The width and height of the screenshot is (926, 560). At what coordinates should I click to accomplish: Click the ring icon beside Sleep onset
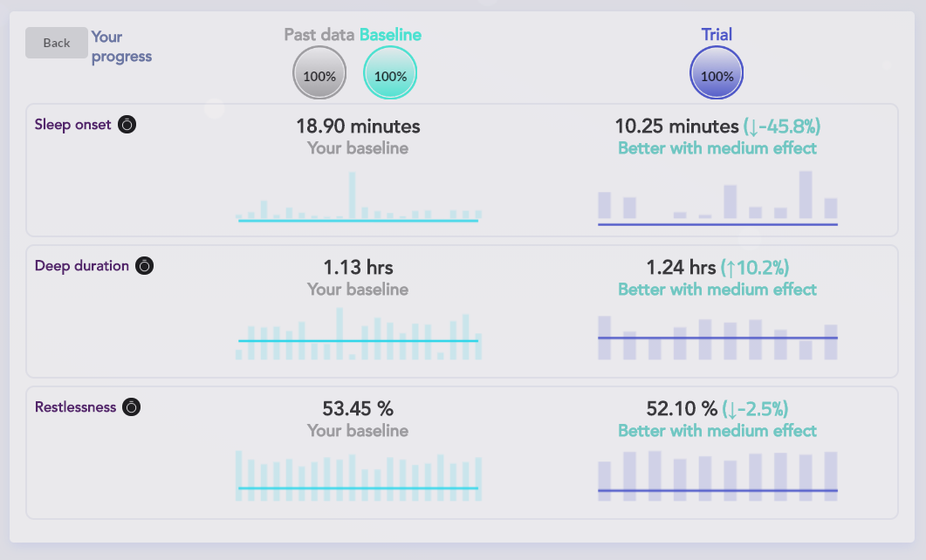pyautogui.click(x=127, y=125)
